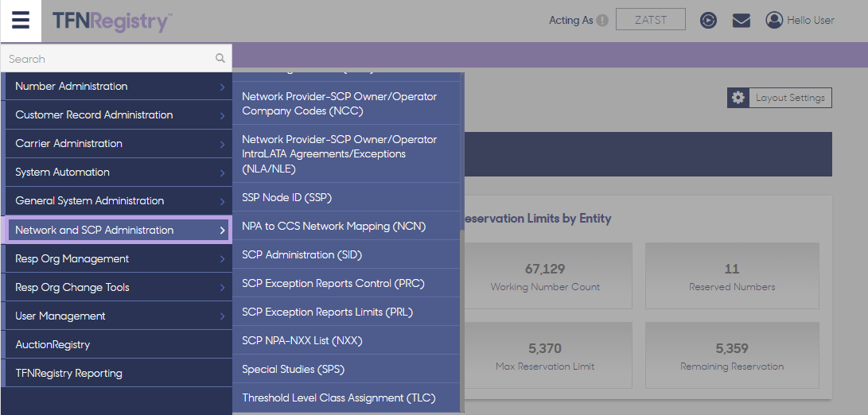This screenshot has height=415, width=868.
Task: Open the mail envelope icon
Action: coord(741,21)
